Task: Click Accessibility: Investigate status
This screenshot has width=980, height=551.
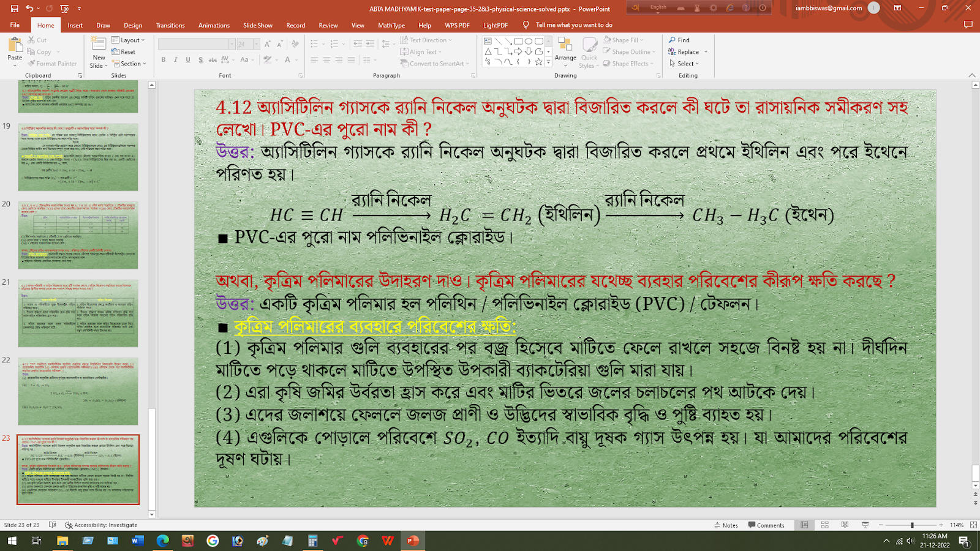Action: [x=101, y=525]
